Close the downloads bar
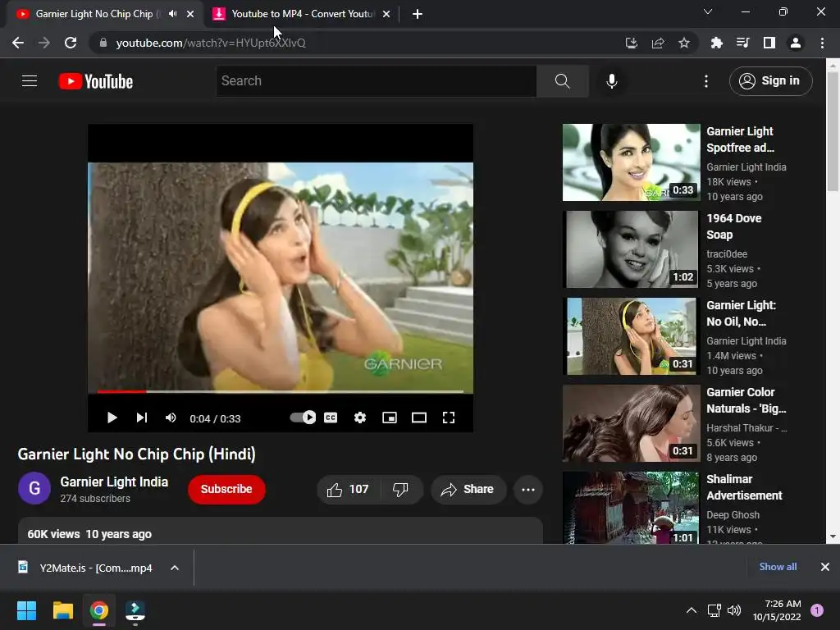Image resolution: width=840 pixels, height=630 pixels. click(825, 567)
